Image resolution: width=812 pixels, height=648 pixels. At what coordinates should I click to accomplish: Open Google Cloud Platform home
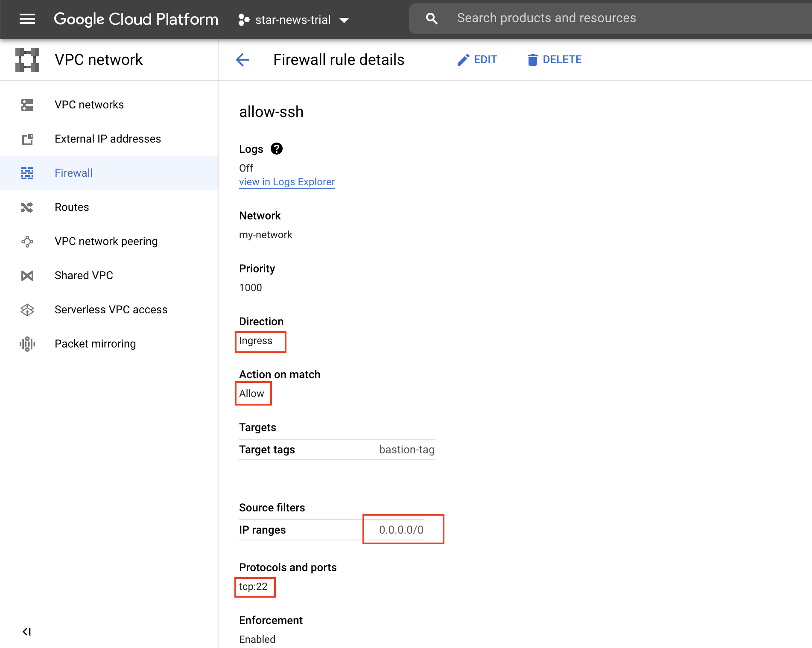click(136, 19)
